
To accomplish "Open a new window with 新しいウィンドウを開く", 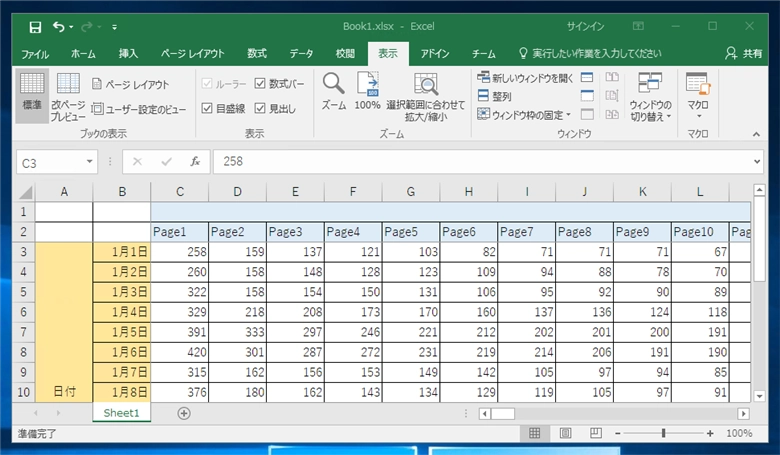I will pos(525,78).
